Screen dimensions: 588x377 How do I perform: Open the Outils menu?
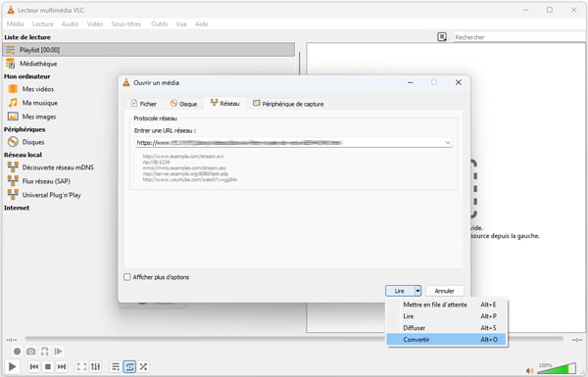point(160,24)
